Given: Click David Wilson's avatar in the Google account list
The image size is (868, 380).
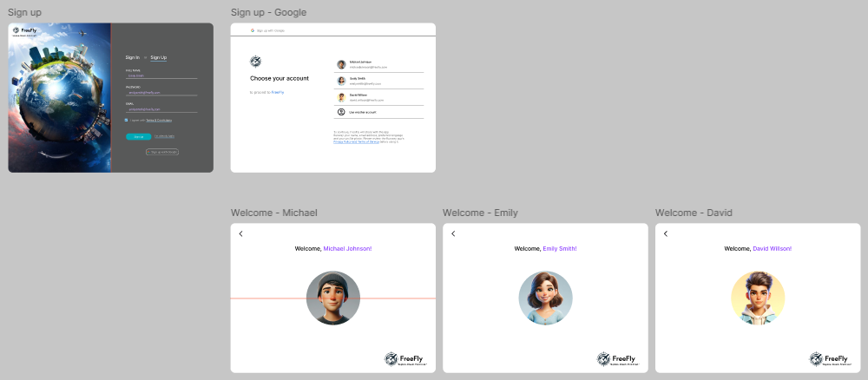Looking at the screenshot, I should click(x=341, y=97).
